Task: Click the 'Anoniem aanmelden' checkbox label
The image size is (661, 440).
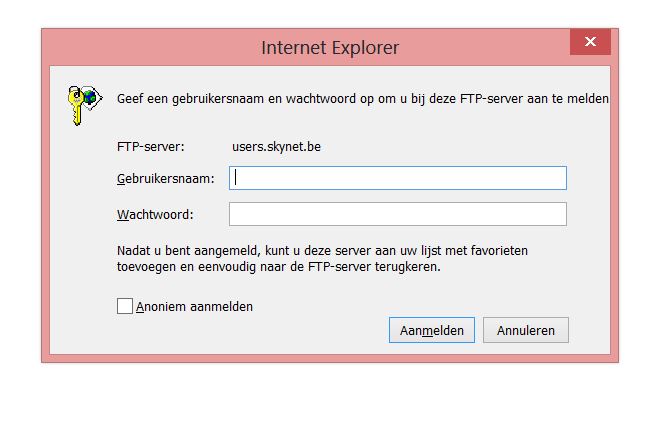Action: tap(194, 307)
